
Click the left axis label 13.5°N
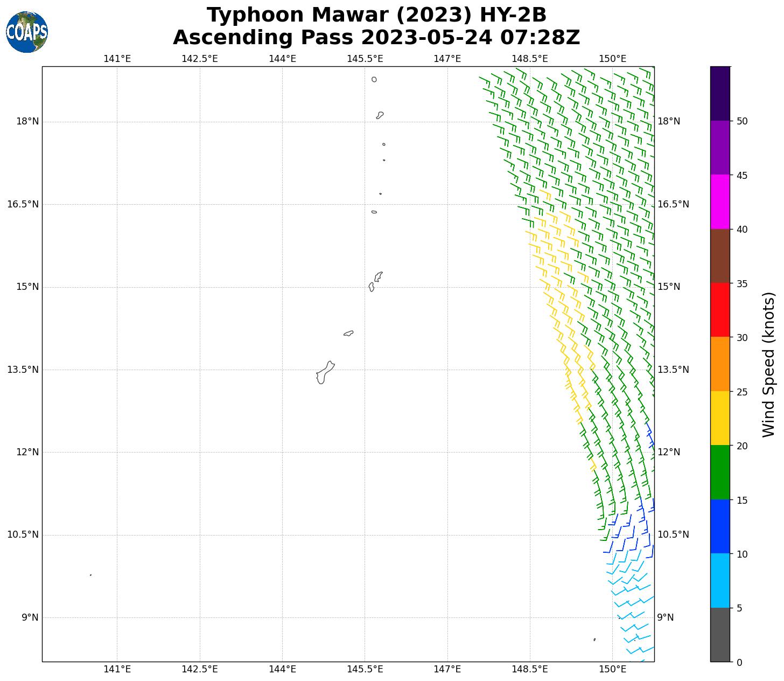coord(23,370)
